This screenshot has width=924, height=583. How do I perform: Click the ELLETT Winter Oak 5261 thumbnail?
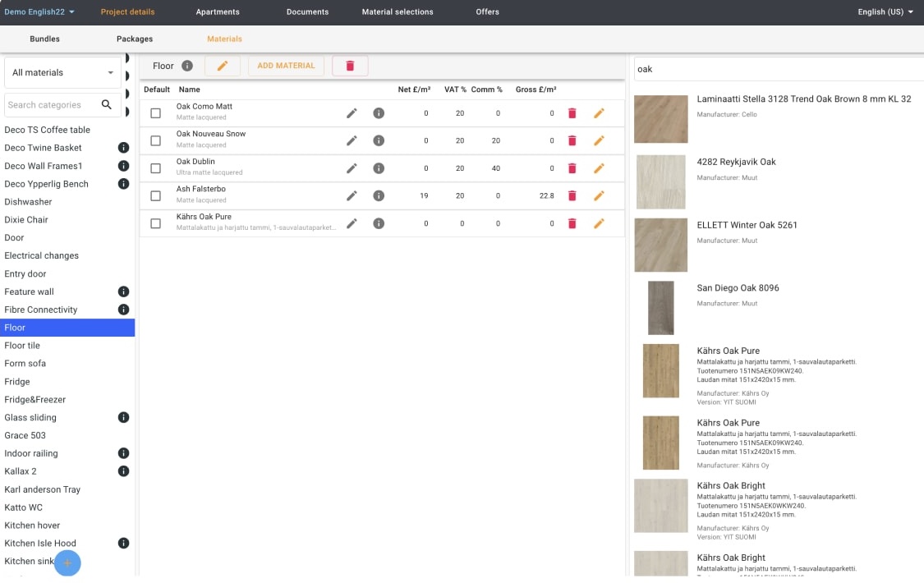click(660, 245)
